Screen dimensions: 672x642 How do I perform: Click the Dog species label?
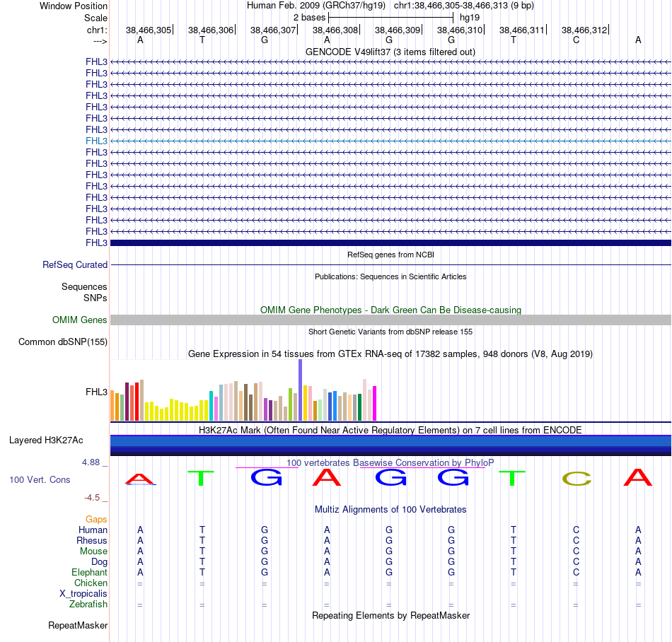coord(99,561)
